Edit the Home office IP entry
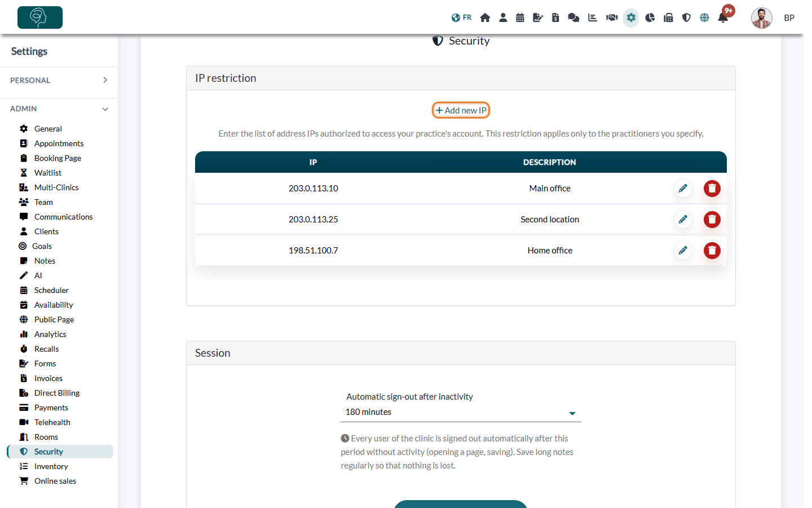812x508 pixels. [683, 251]
